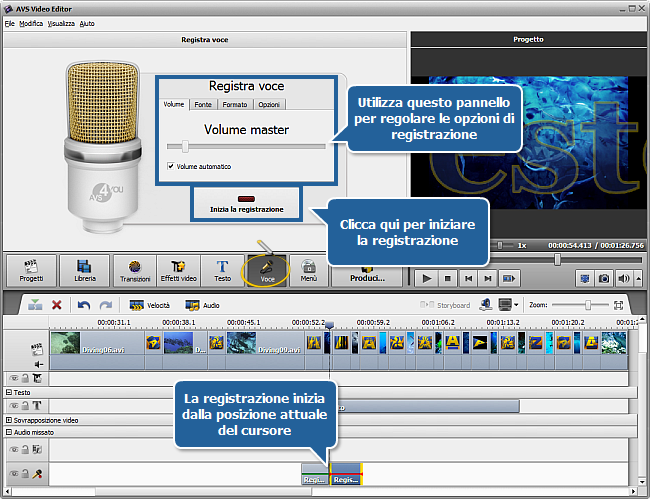Click the Testo tool button

coord(222,271)
